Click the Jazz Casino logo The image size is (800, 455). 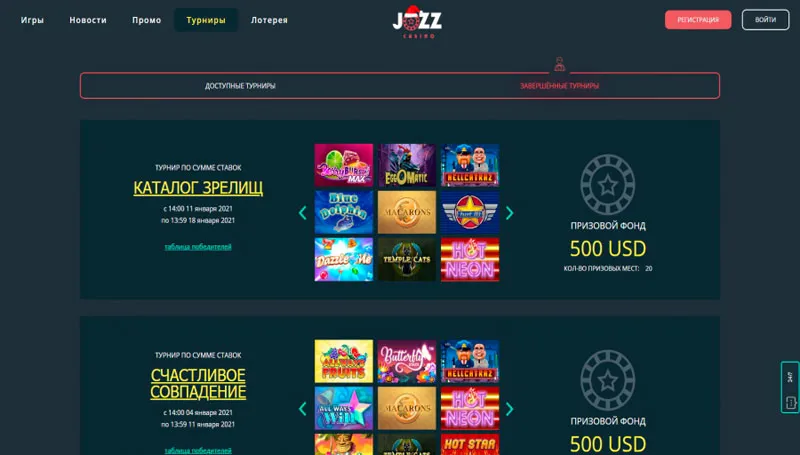coord(417,22)
